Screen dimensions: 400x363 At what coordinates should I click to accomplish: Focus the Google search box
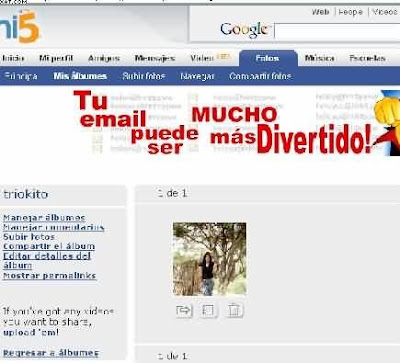(337, 32)
